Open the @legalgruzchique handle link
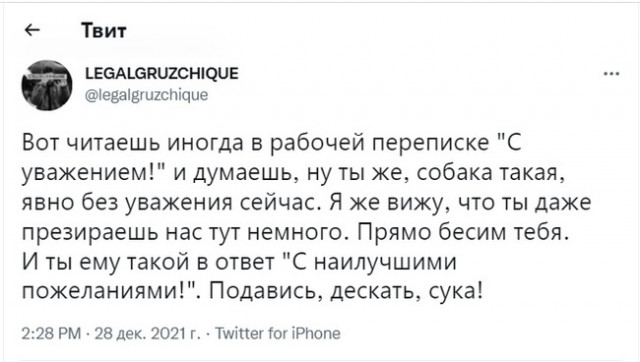 [147, 95]
